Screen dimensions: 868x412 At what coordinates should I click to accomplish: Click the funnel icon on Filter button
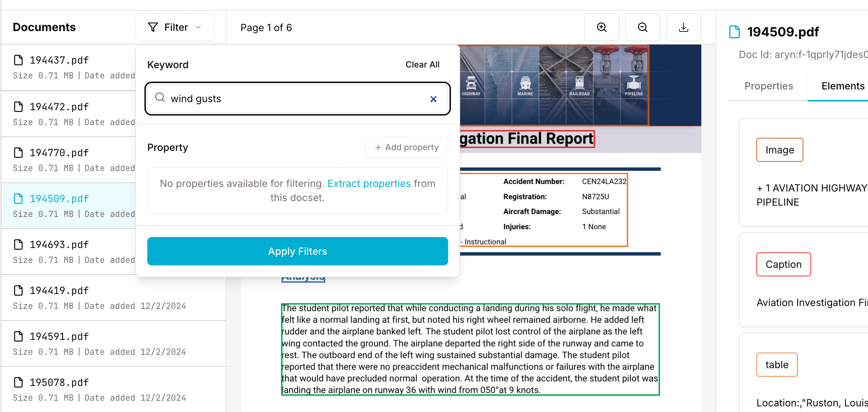[x=153, y=27]
